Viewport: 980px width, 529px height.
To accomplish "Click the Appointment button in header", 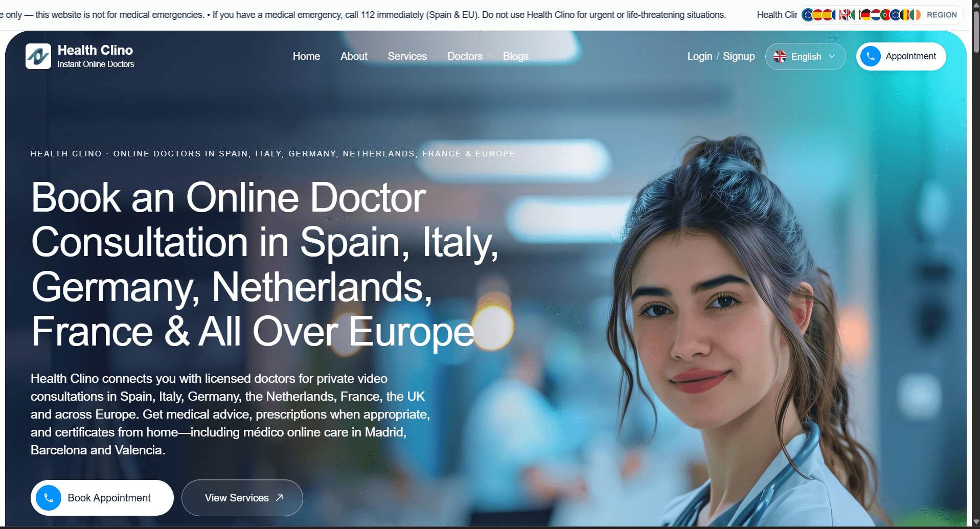I will pos(901,56).
